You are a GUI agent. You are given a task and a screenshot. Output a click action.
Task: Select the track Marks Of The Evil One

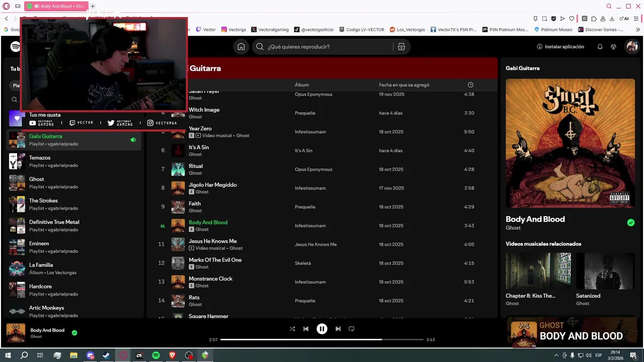pos(215,260)
